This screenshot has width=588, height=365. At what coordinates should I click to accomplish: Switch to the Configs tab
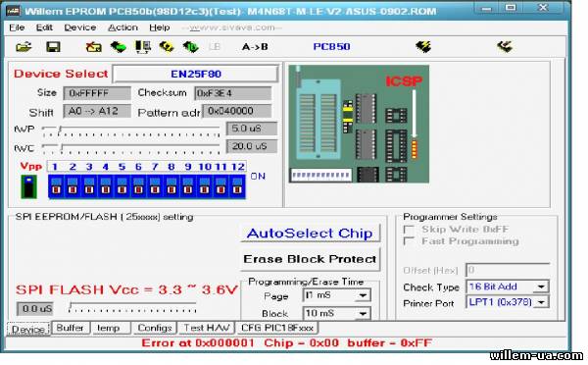point(155,328)
